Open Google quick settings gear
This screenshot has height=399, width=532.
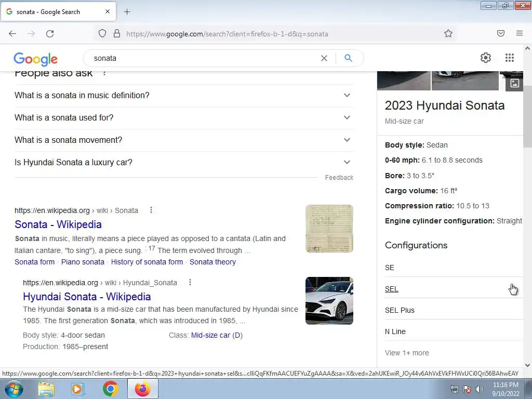pos(486,58)
